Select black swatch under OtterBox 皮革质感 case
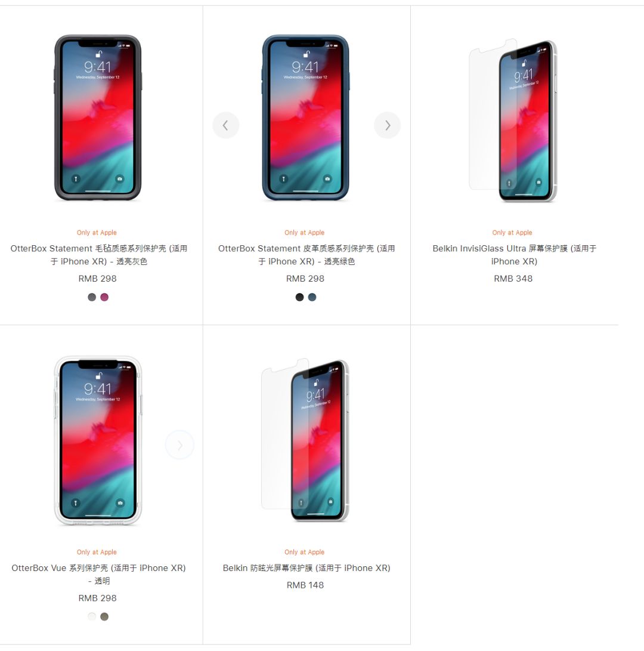Screen dimensions: 644x651 (299, 297)
